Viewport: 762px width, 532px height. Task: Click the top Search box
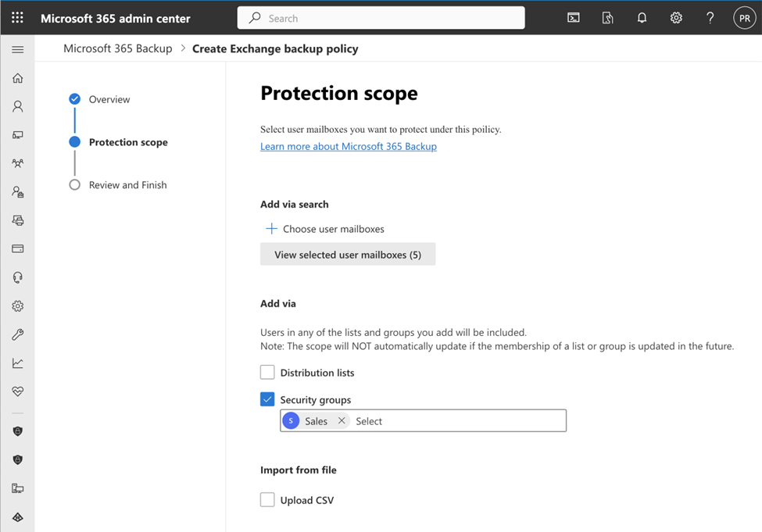tap(381, 18)
